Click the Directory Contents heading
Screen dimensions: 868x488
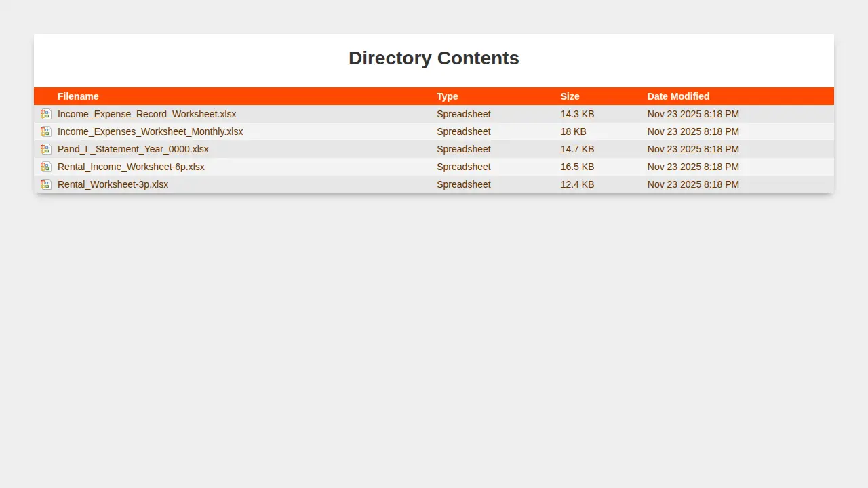[x=434, y=58]
